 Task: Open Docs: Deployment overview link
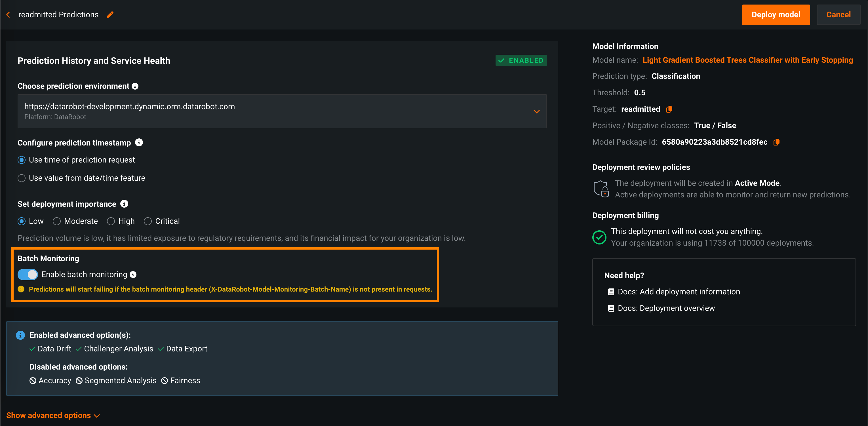point(666,308)
